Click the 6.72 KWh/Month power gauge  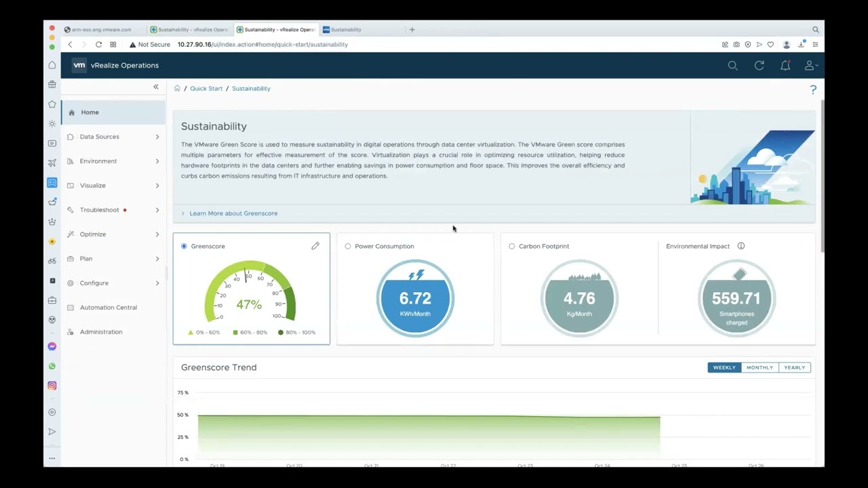coord(415,298)
